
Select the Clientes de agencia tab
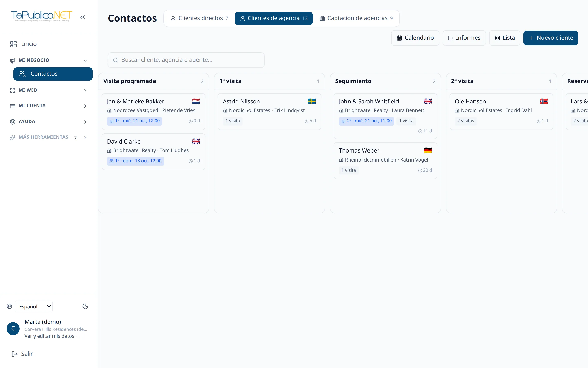pos(274,18)
